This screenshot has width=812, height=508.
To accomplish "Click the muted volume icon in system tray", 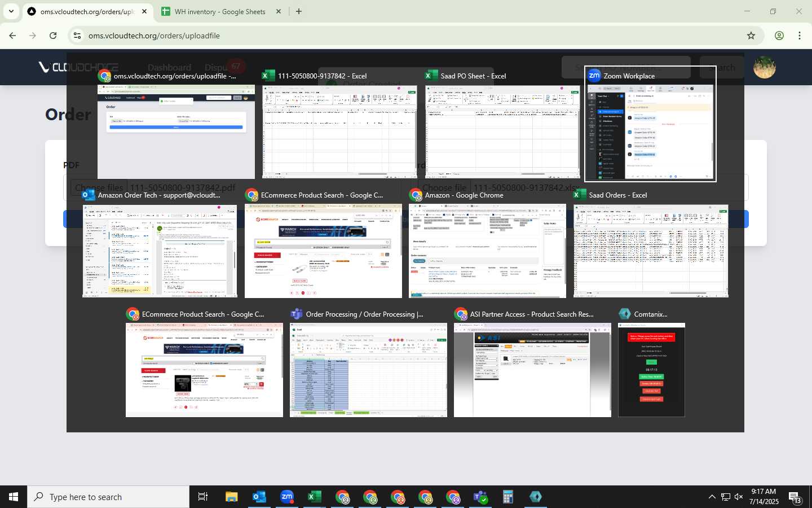I will click(739, 497).
